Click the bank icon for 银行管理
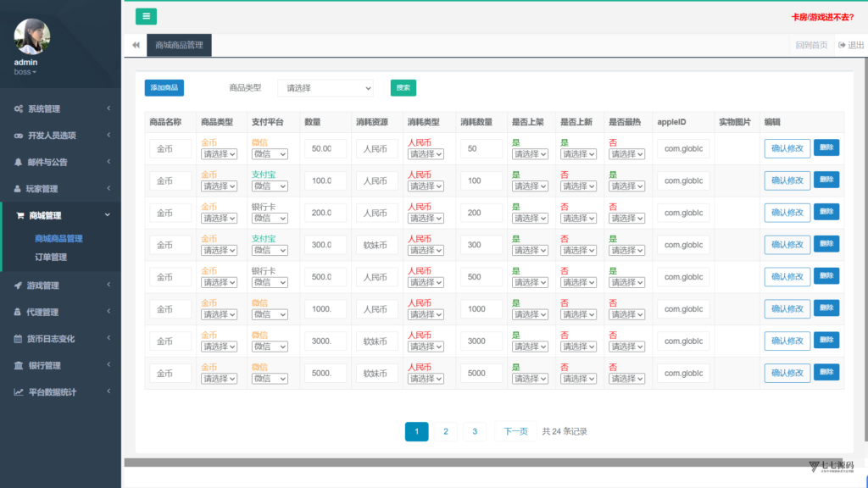 tap(19, 365)
